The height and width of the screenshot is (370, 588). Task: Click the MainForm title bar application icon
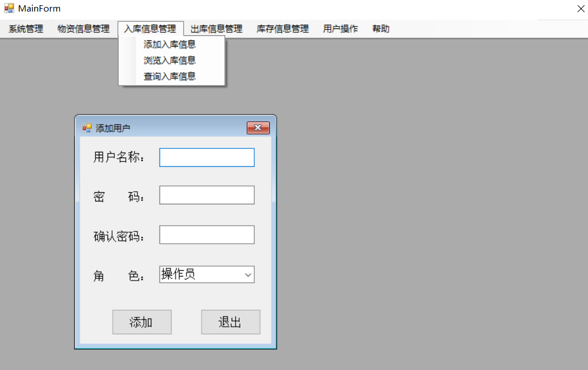[x=9, y=8]
